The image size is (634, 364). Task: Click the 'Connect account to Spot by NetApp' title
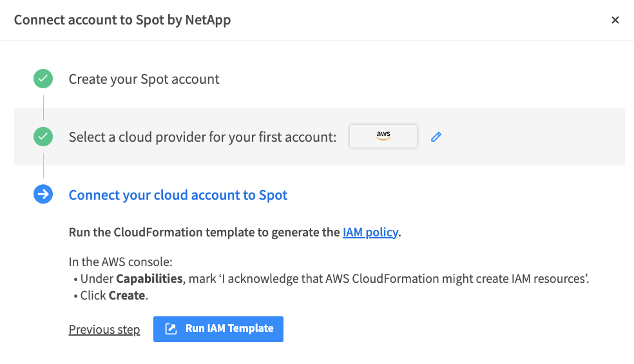[x=122, y=20]
